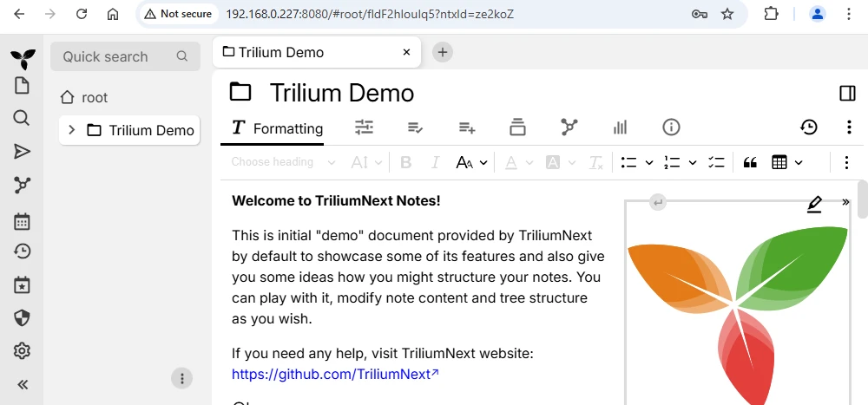868x405 pixels.
Task: Select the Formatting ribbon tab
Action: [278, 128]
